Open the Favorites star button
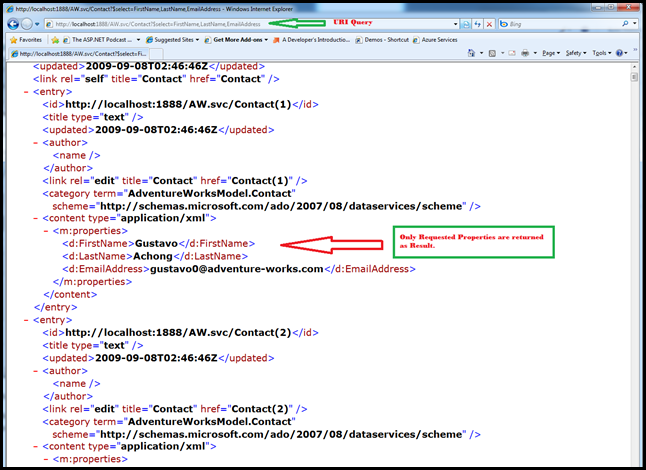Image resolution: width=646 pixels, height=470 pixels. tap(26, 40)
